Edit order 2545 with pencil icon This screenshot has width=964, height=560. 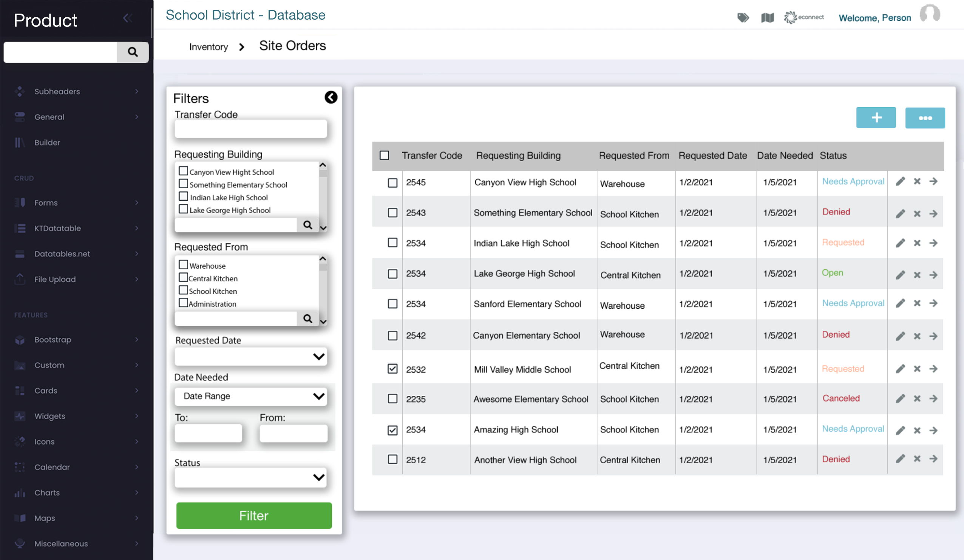pos(900,182)
